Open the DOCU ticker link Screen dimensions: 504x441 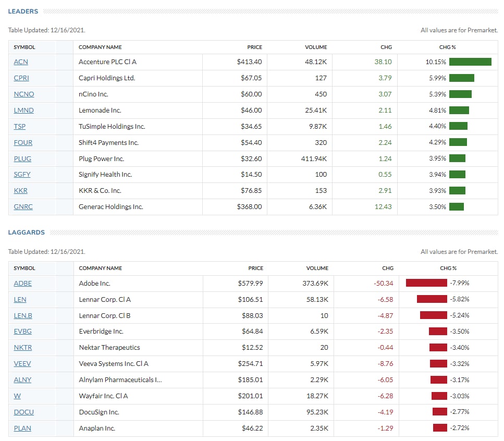coord(24,412)
